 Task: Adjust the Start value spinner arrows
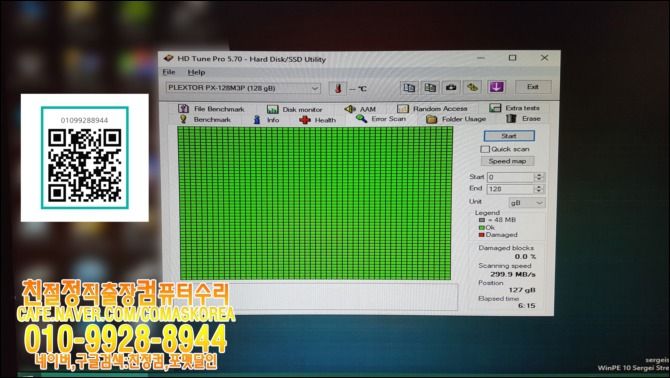click(539, 177)
